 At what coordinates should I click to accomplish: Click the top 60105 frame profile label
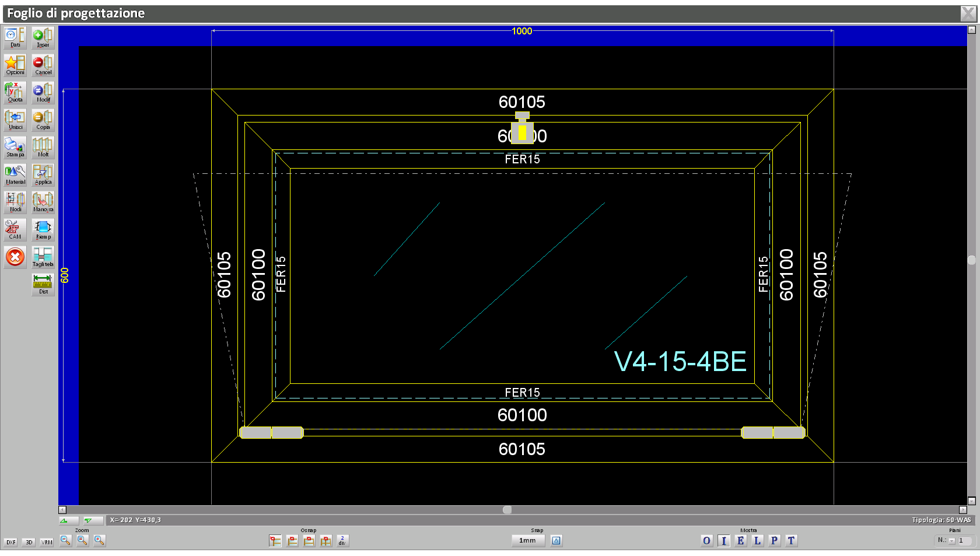tap(522, 102)
